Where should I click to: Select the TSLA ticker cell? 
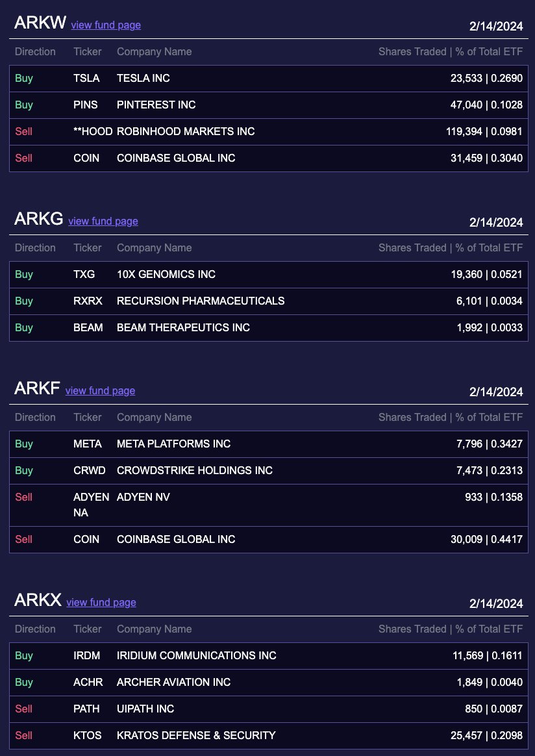(x=86, y=78)
